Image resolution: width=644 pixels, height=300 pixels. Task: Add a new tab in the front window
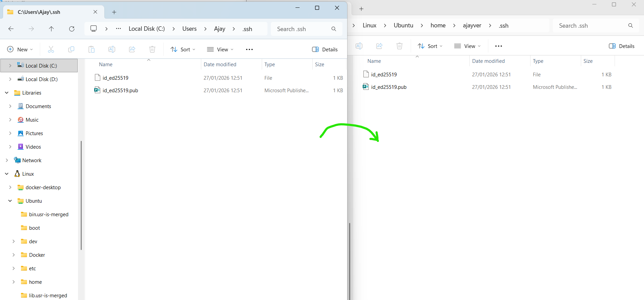(114, 12)
